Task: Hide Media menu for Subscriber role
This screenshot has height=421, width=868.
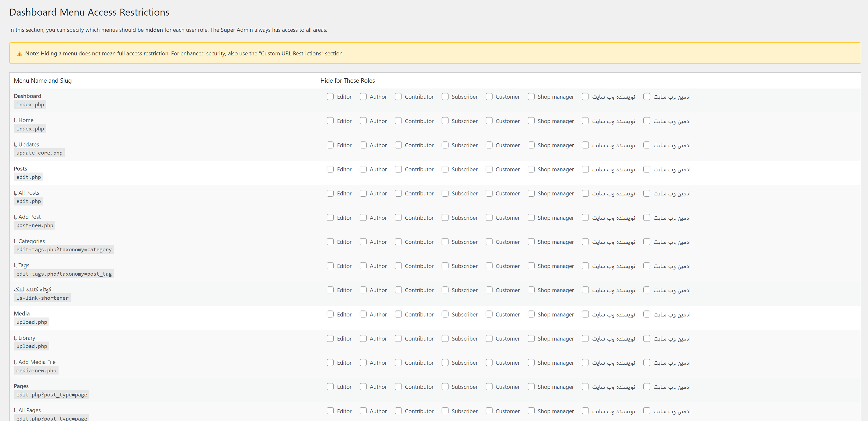Action: 445,314
